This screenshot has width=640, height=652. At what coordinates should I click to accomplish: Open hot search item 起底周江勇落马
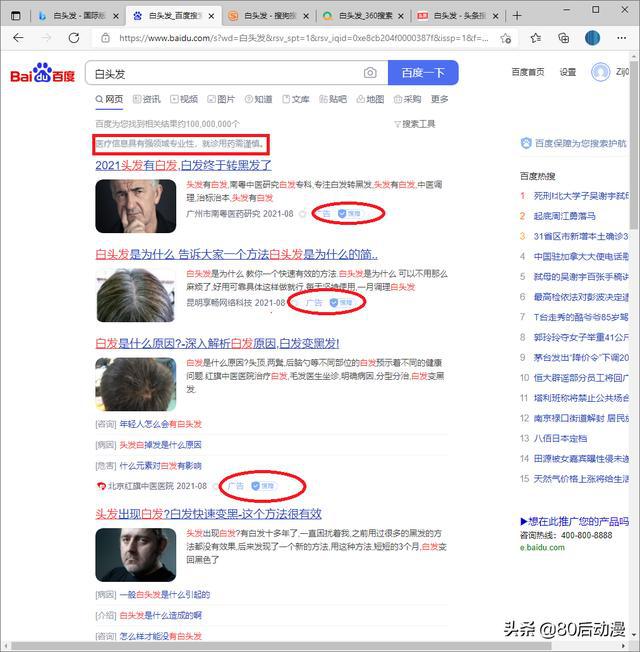(564, 216)
